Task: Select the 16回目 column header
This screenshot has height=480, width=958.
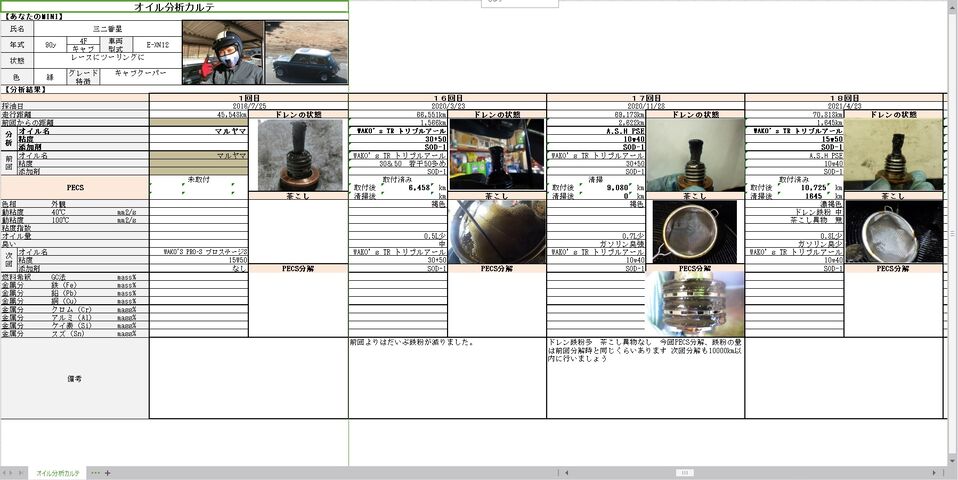Action: coord(447,98)
